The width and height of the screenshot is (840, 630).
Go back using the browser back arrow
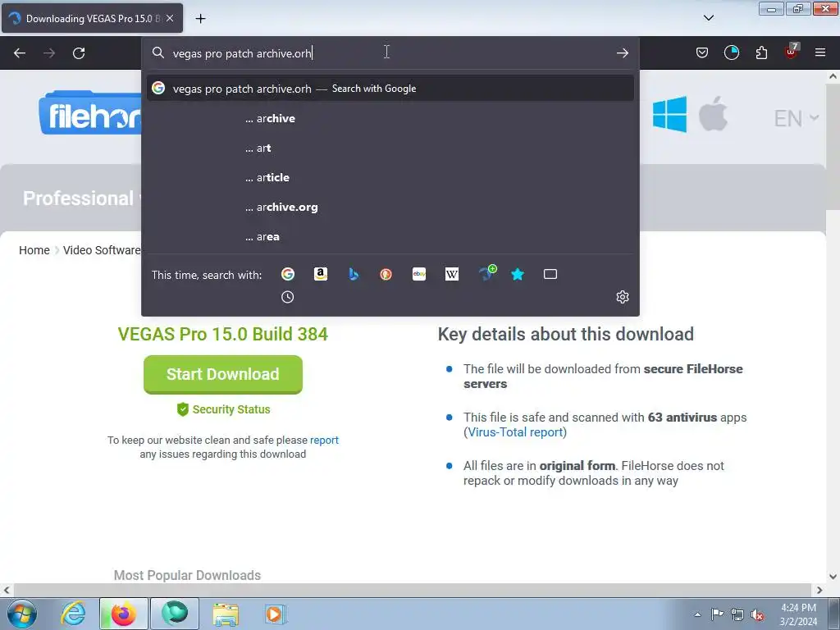coord(20,53)
